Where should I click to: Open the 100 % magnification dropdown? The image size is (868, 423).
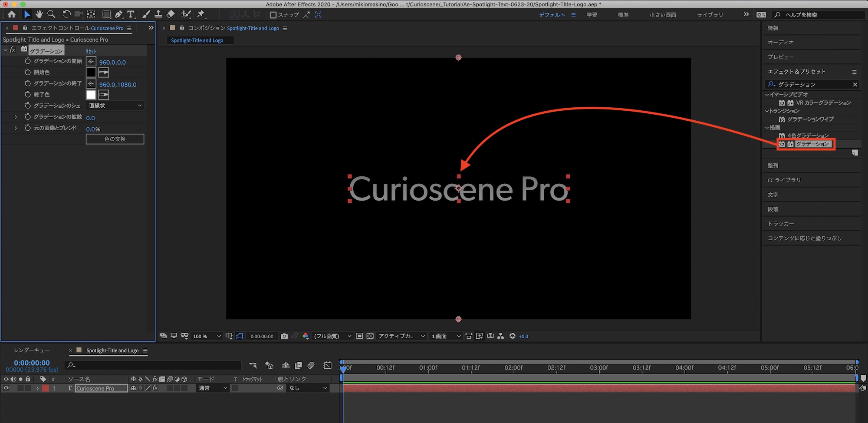pos(207,336)
